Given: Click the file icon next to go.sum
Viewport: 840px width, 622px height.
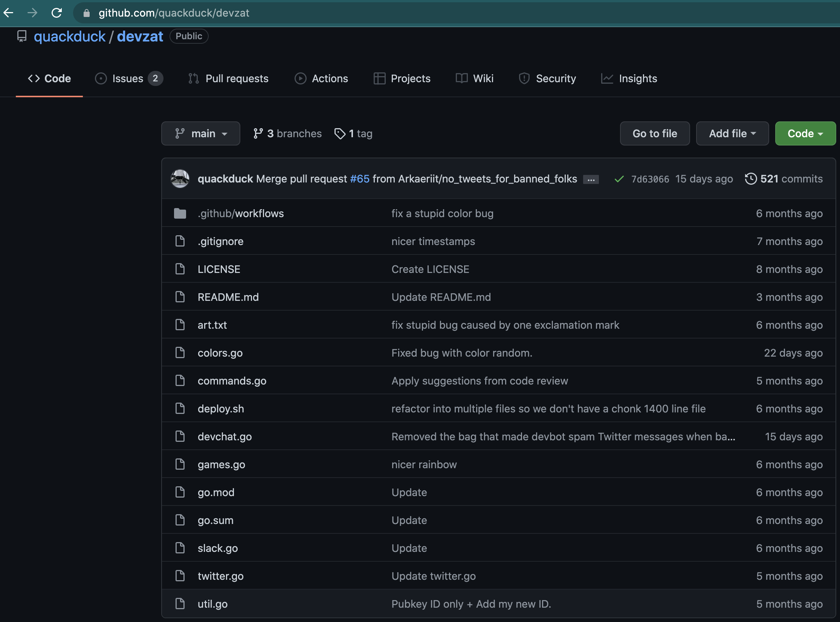Looking at the screenshot, I should (x=180, y=520).
